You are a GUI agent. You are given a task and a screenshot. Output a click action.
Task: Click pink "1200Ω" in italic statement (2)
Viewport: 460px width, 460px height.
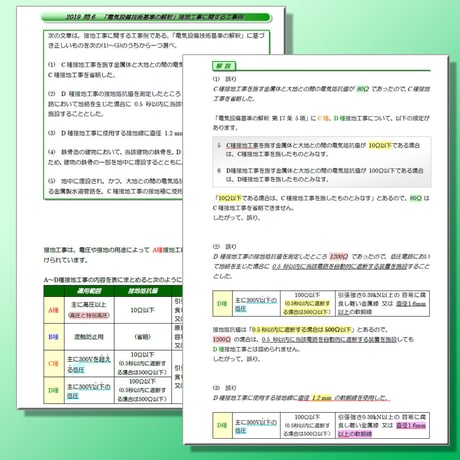tap(339, 256)
